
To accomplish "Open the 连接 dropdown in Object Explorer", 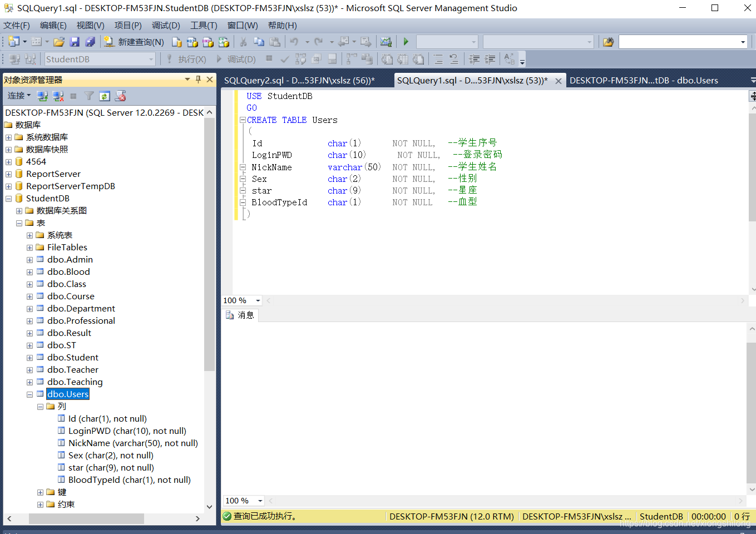I will point(19,96).
